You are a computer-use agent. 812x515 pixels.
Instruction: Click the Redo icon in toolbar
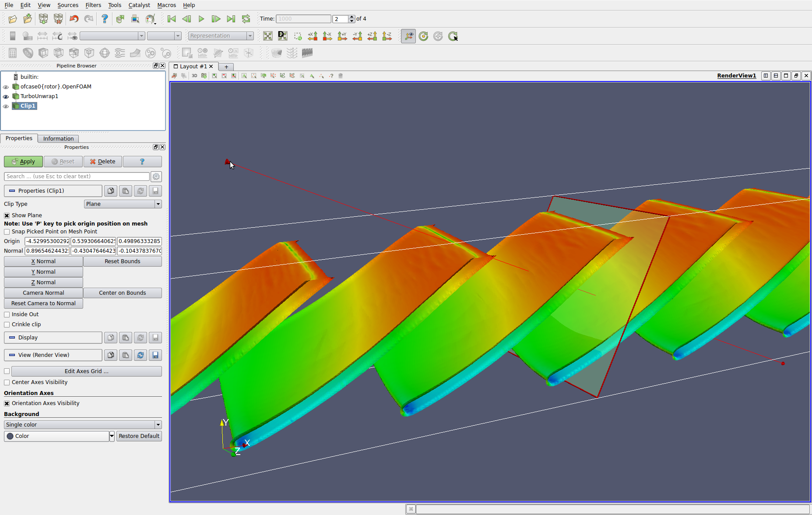89,19
